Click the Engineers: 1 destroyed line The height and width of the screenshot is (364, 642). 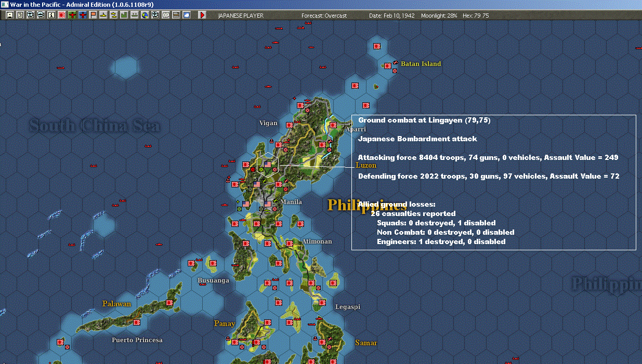pos(441,241)
